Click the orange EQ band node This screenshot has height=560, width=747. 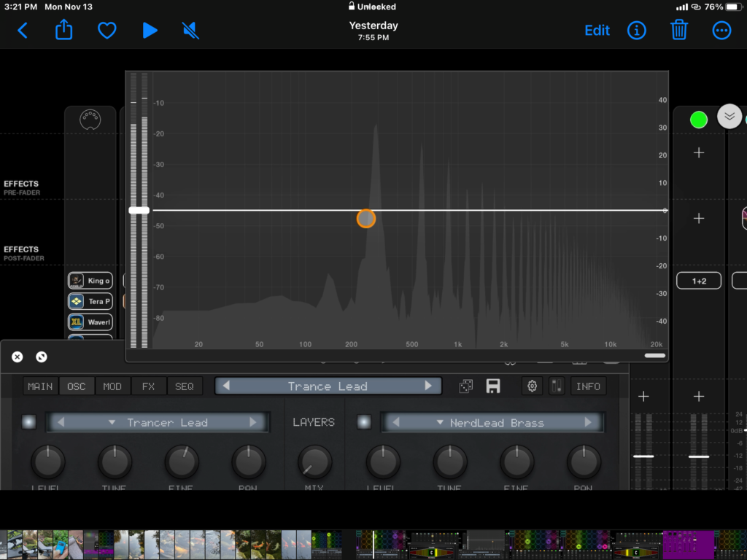[x=366, y=218]
